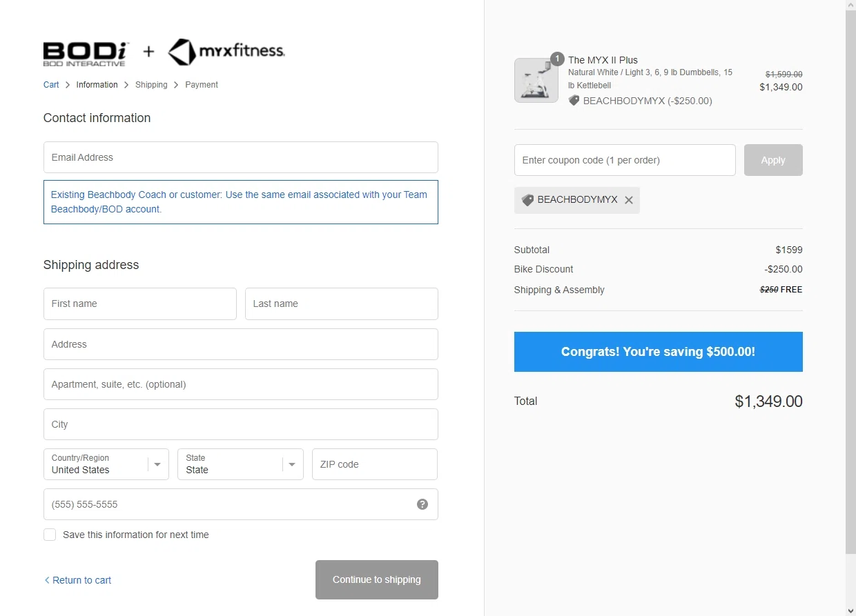Image resolution: width=856 pixels, height=616 pixels.
Task: Focus the ZIP code field
Action: [x=375, y=464]
